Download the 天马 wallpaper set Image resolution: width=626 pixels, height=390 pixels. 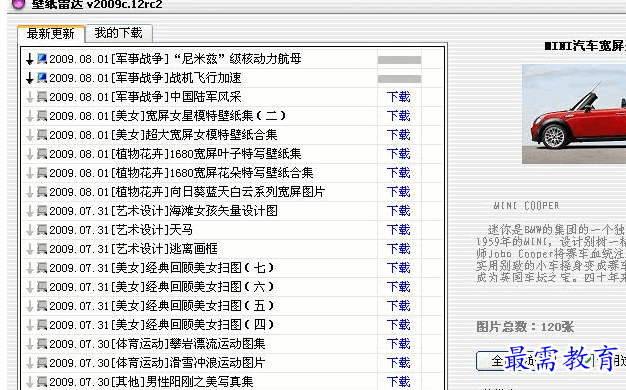click(x=398, y=230)
